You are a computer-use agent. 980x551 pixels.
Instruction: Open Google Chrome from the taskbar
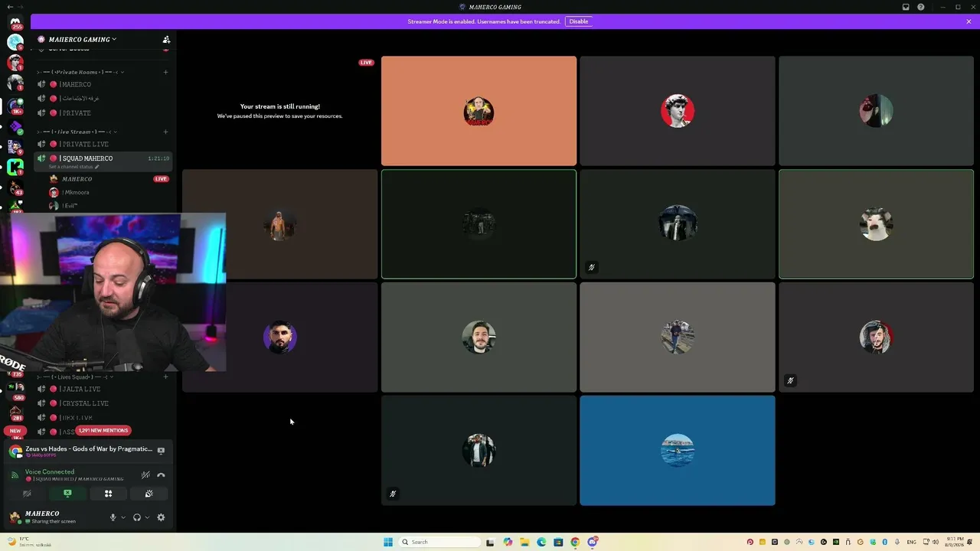575,542
